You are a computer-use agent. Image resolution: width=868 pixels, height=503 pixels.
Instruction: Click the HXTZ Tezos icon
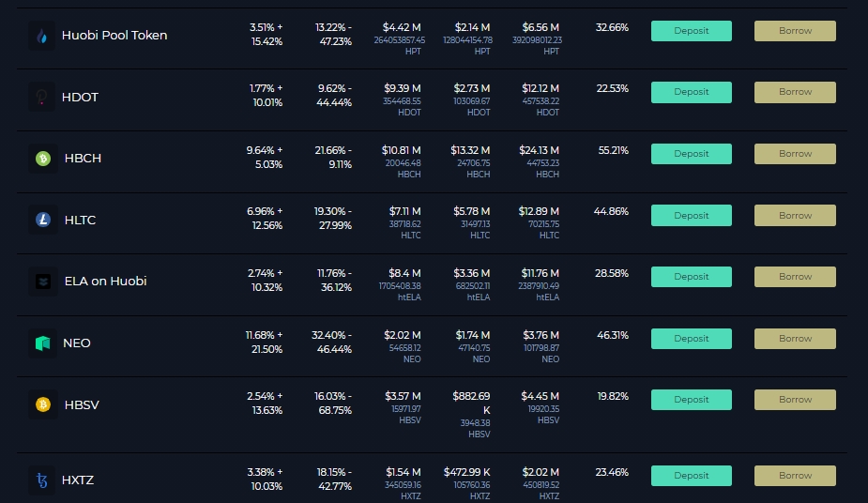(42, 480)
